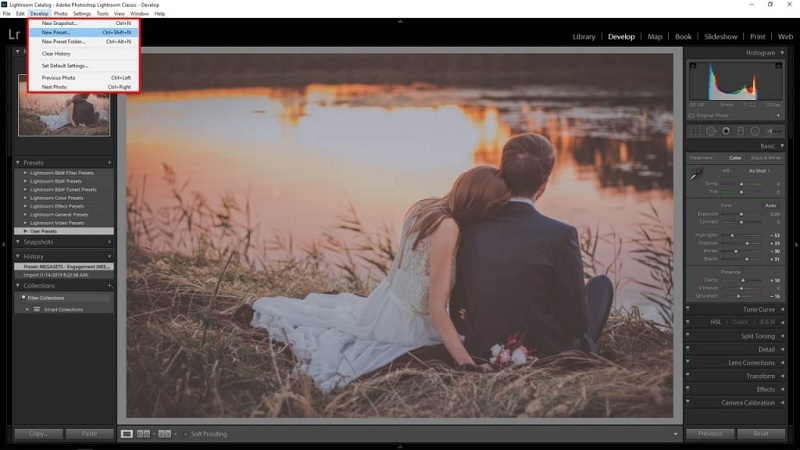Add snapshot with Snapshots plus icon

tap(109, 242)
